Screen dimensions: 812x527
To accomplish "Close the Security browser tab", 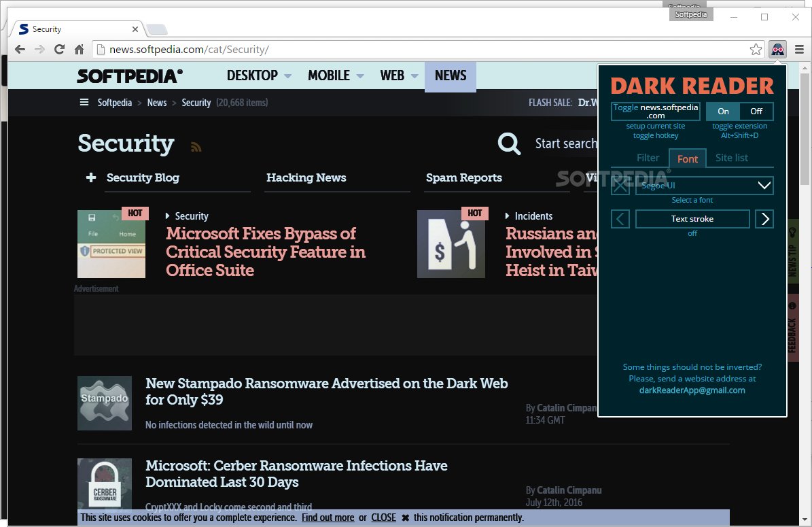I will (135, 29).
